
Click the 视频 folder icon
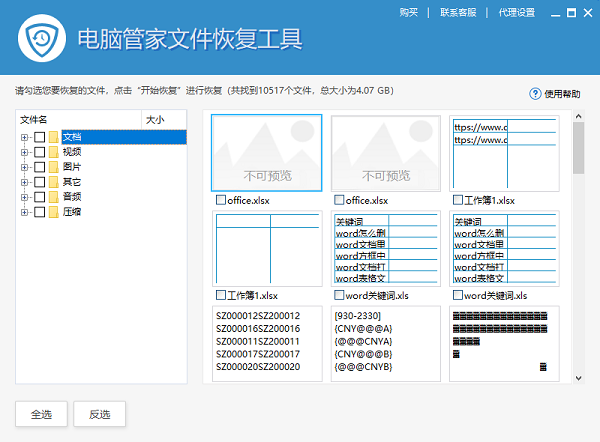(x=54, y=152)
